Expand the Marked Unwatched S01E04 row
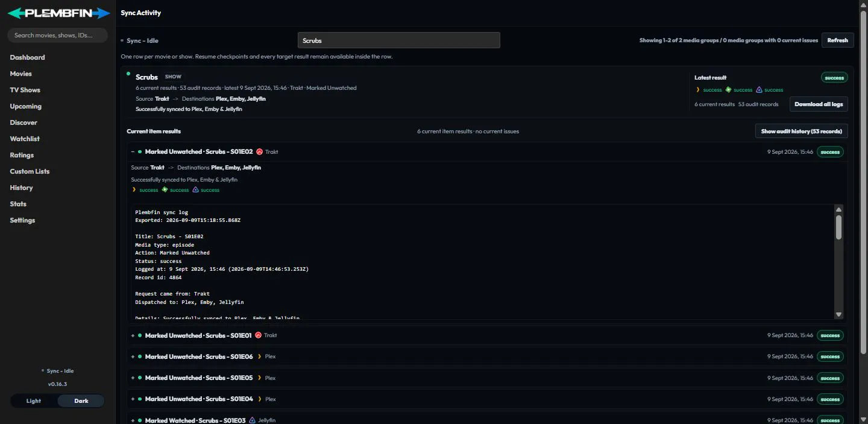Screen dimensions: 868x424 click(x=132, y=399)
